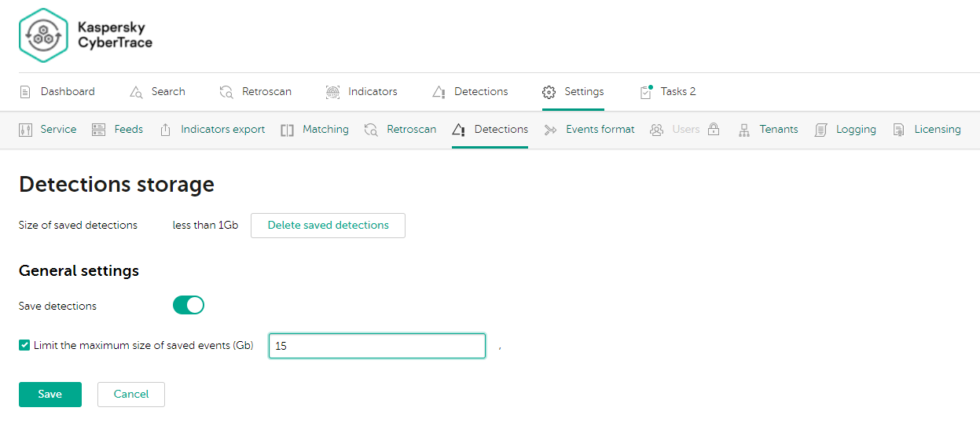Viewport: 980px width, 426px height.
Task: Click the Indicators fingerprint icon
Action: 332,92
